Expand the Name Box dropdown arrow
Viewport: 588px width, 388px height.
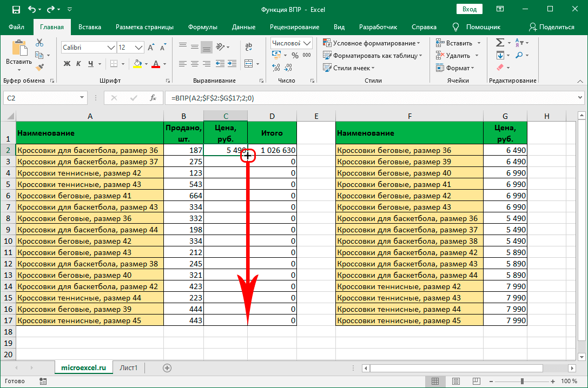pos(82,98)
